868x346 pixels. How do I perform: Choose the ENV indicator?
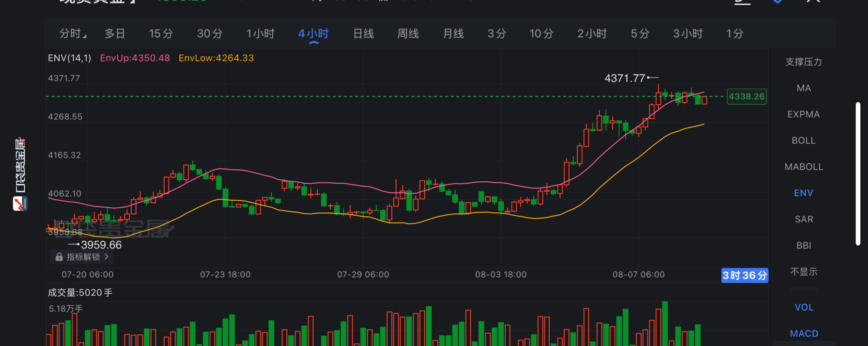click(804, 193)
